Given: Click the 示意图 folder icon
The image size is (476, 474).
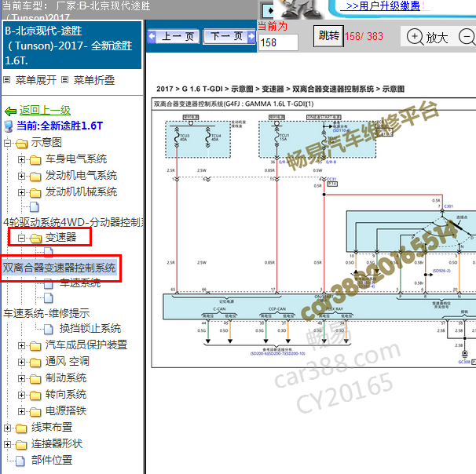Looking at the screenshot, I should click(x=21, y=144).
